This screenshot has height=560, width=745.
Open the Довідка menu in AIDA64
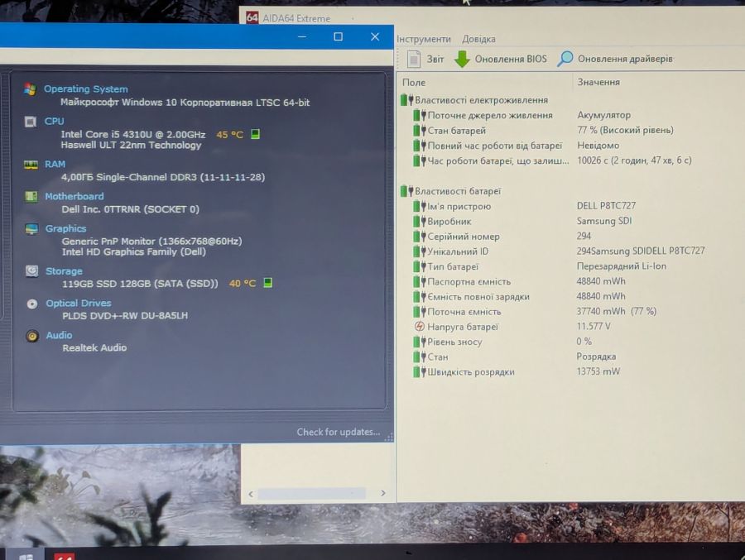click(478, 39)
